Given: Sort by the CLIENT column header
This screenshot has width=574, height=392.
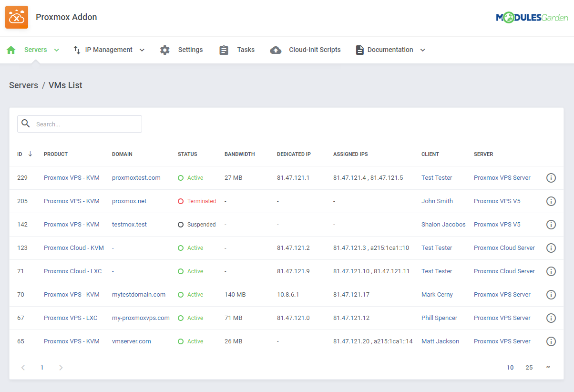Looking at the screenshot, I should click(430, 154).
